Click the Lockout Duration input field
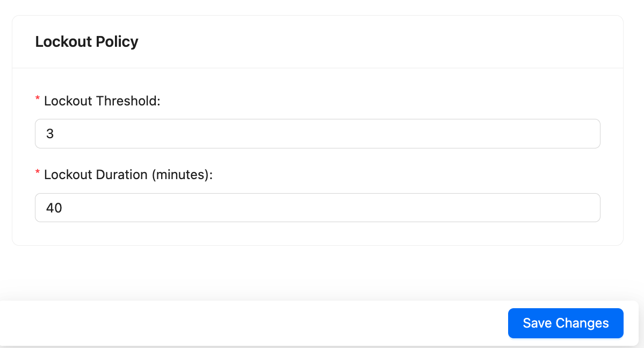Screen dimensions: 644x348 point(317,207)
